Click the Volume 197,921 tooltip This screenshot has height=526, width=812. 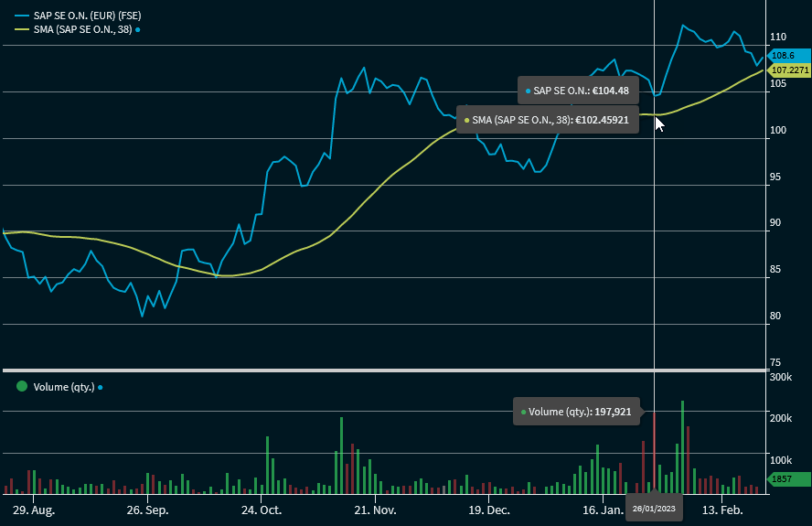point(576,412)
